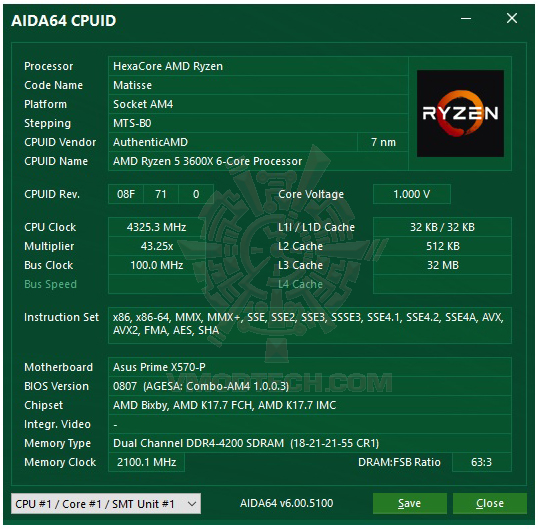
Task: Select the CPUID Name field value
Action: click(x=258, y=161)
